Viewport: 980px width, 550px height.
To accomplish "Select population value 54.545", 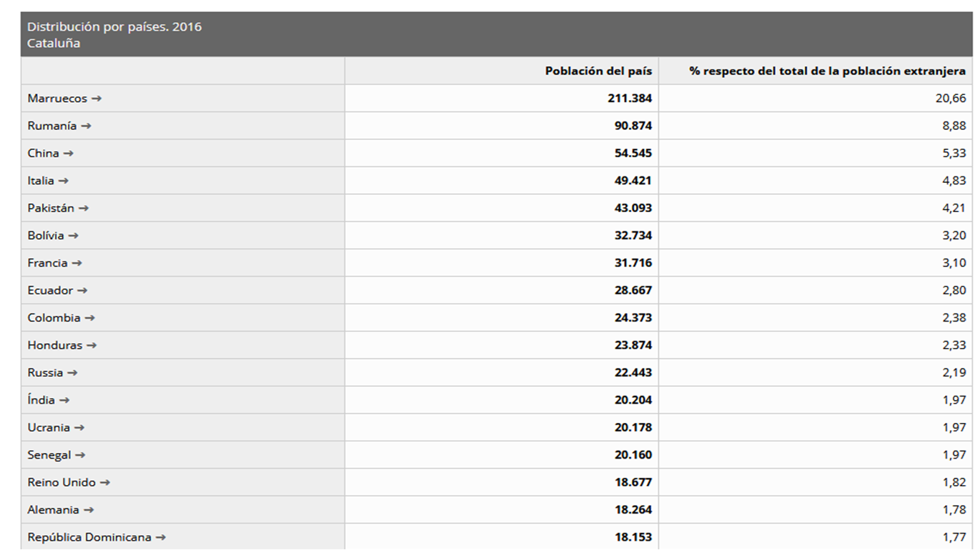I will (633, 154).
